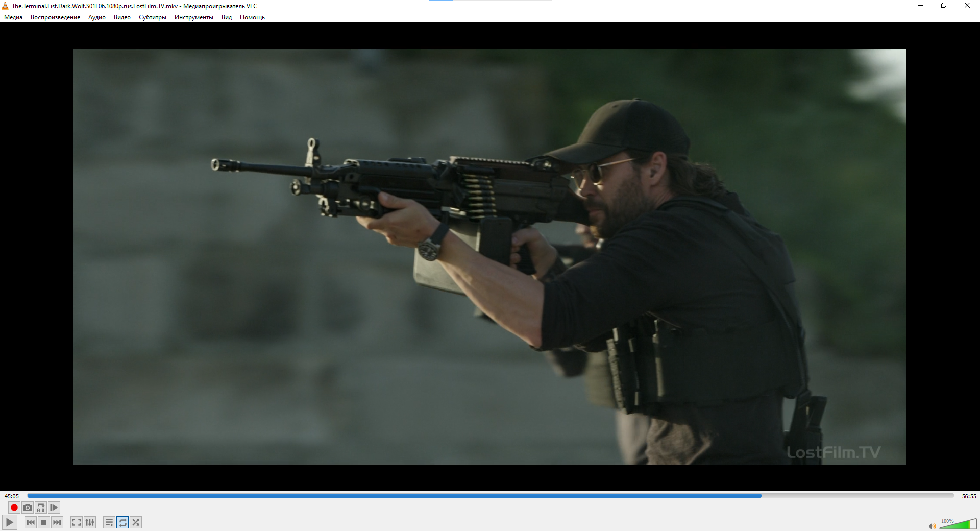Click the elapsed time 45:05 label
Viewport: 980px width, 531px height.
coord(12,496)
